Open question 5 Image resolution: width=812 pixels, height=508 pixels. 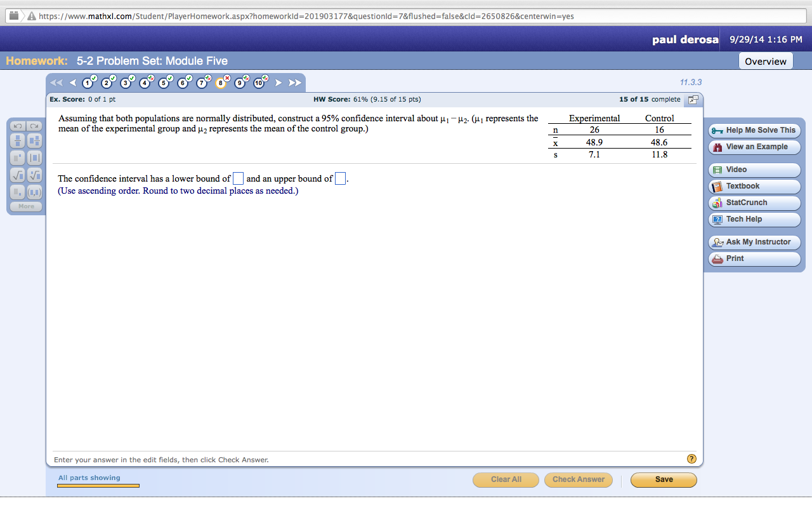[164, 83]
